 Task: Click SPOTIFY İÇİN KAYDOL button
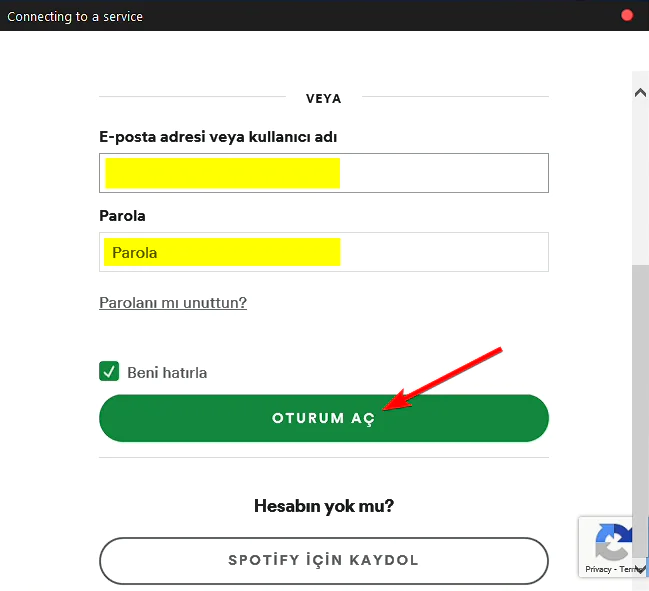[x=324, y=560]
